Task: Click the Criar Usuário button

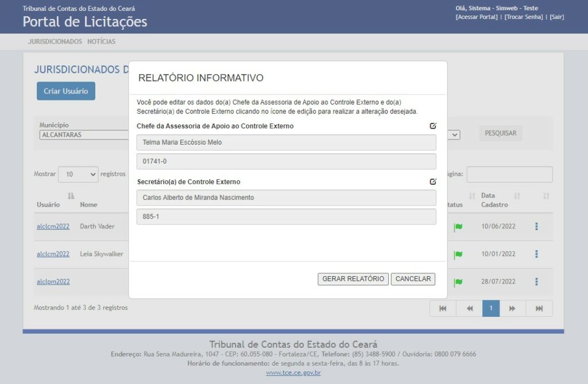Action: tap(66, 91)
